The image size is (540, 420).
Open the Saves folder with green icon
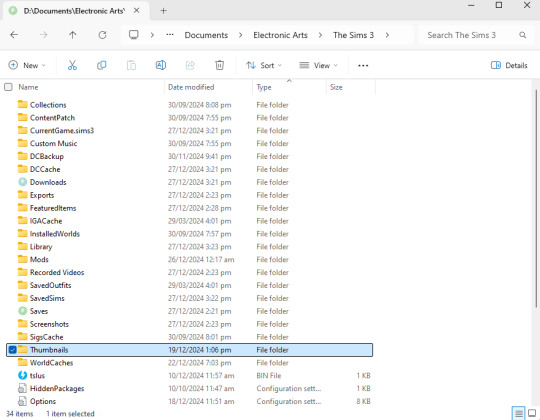click(x=22, y=311)
